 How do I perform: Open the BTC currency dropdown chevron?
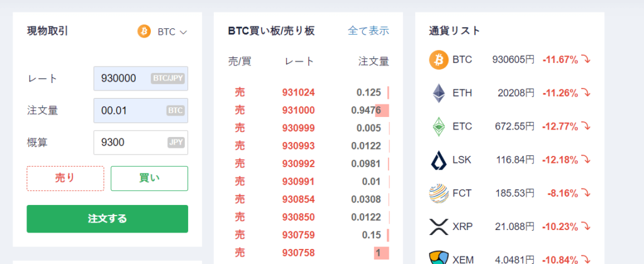(183, 33)
